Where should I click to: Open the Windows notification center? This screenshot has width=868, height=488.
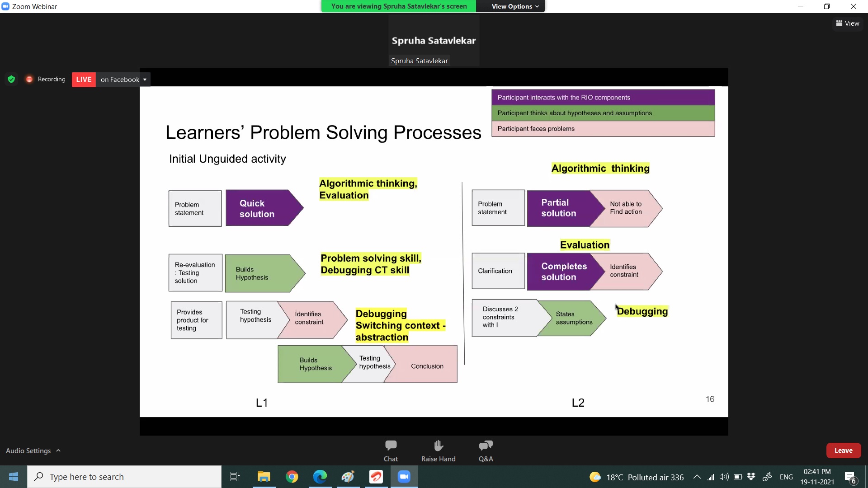(850, 477)
